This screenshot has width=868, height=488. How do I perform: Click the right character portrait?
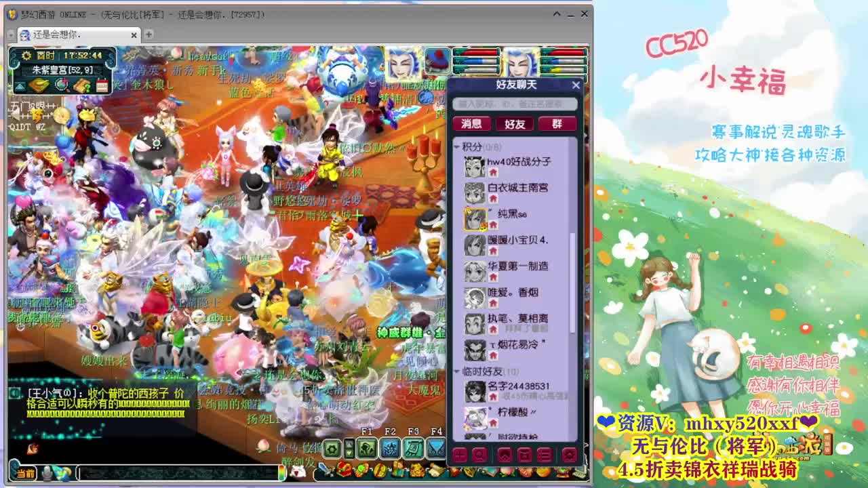(521, 62)
